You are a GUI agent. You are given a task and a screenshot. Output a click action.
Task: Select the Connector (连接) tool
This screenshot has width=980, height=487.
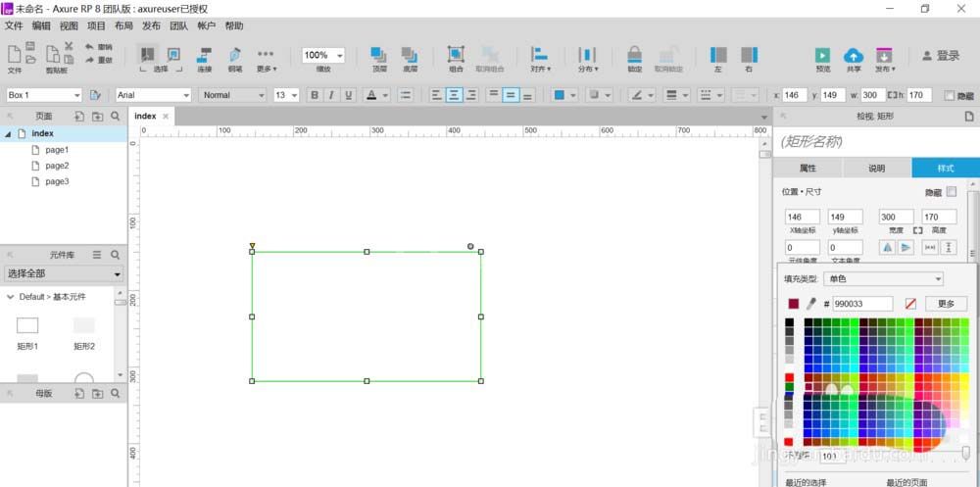pyautogui.click(x=205, y=55)
